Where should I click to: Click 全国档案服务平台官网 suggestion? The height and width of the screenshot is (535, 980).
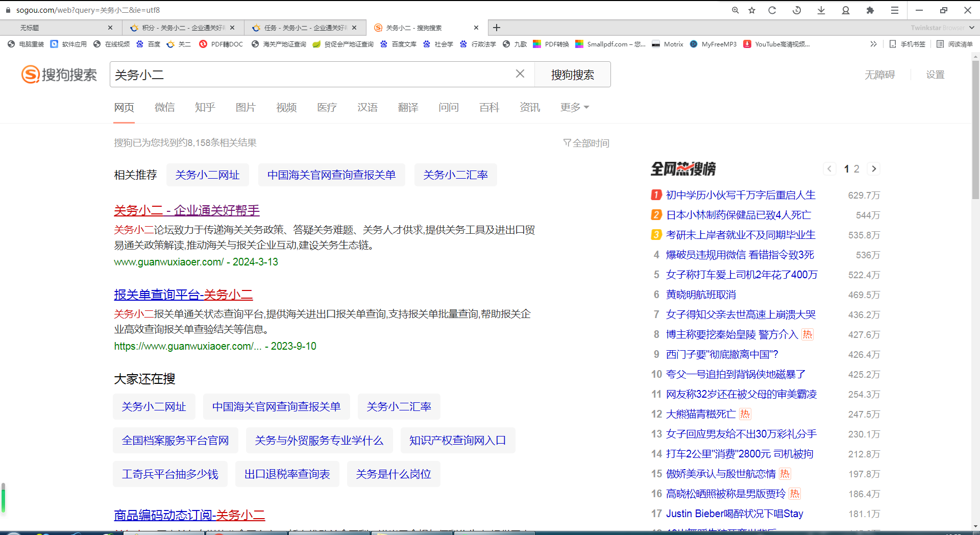pos(175,441)
